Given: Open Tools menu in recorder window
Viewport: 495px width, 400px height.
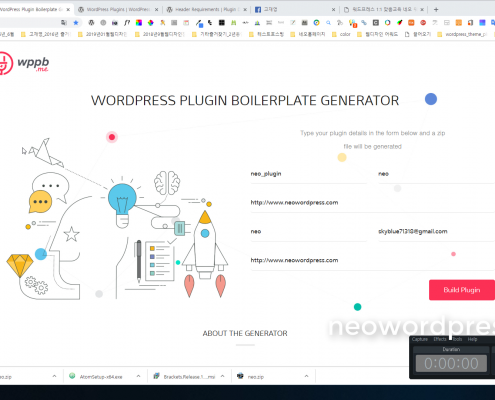Looking at the screenshot, I should pyautogui.click(x=457, y=339).
